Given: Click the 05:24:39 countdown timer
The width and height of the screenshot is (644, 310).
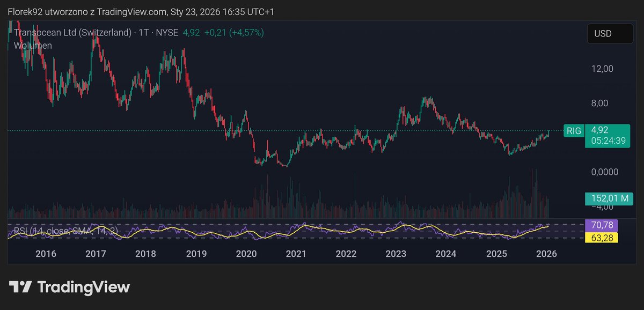Looking at the screenshot, I should click(609, 141).
